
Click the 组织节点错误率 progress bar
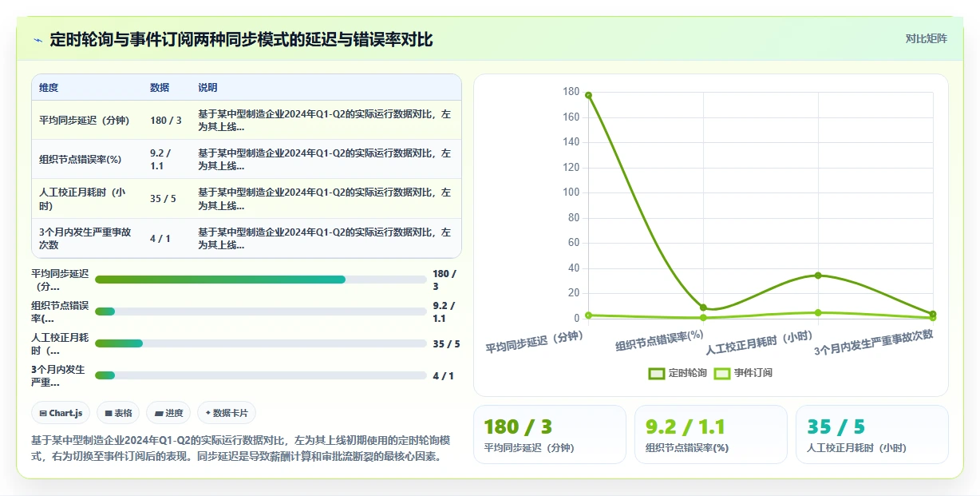[x=260, y=311]
